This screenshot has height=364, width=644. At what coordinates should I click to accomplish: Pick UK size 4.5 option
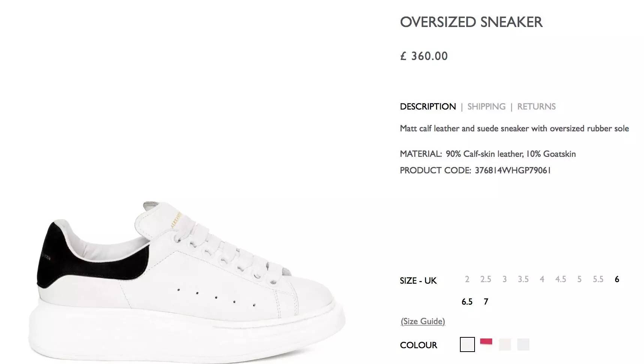coord(560,279)
